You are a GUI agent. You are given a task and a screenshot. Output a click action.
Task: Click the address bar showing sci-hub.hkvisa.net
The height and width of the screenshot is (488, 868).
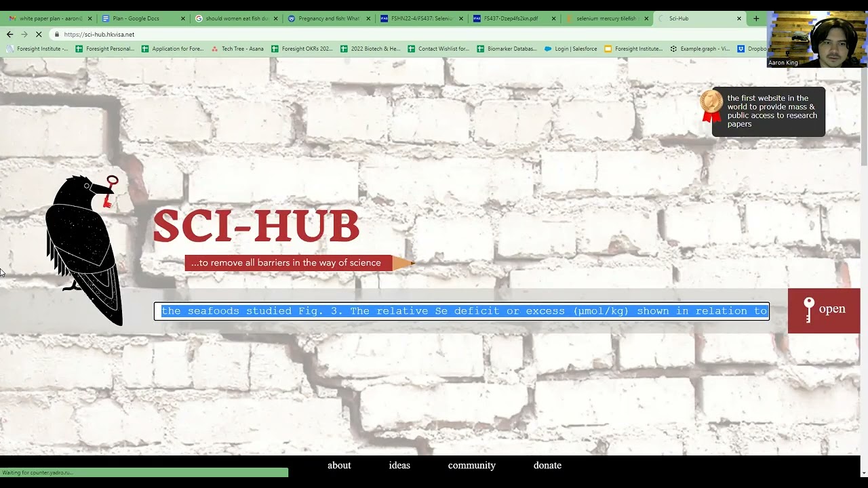pyautogui.click(x=407, y=34)
